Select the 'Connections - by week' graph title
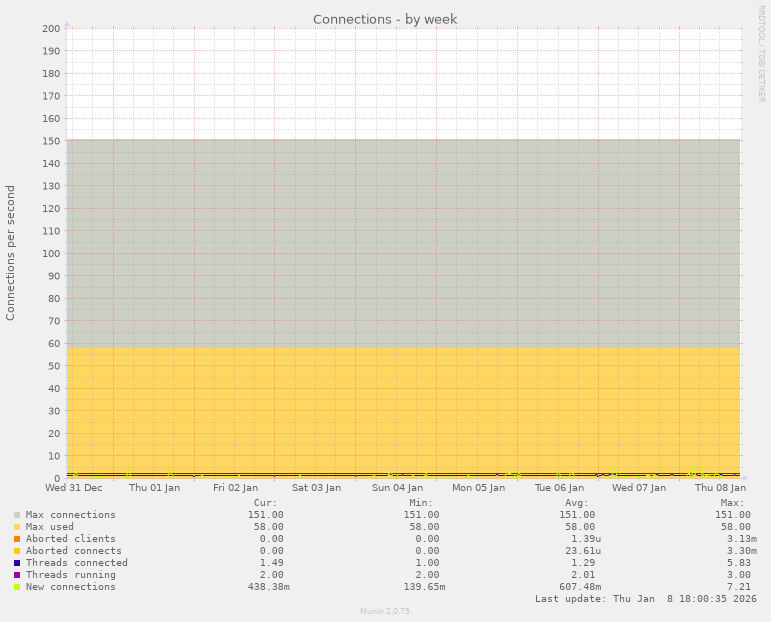 tap(385, 19)
